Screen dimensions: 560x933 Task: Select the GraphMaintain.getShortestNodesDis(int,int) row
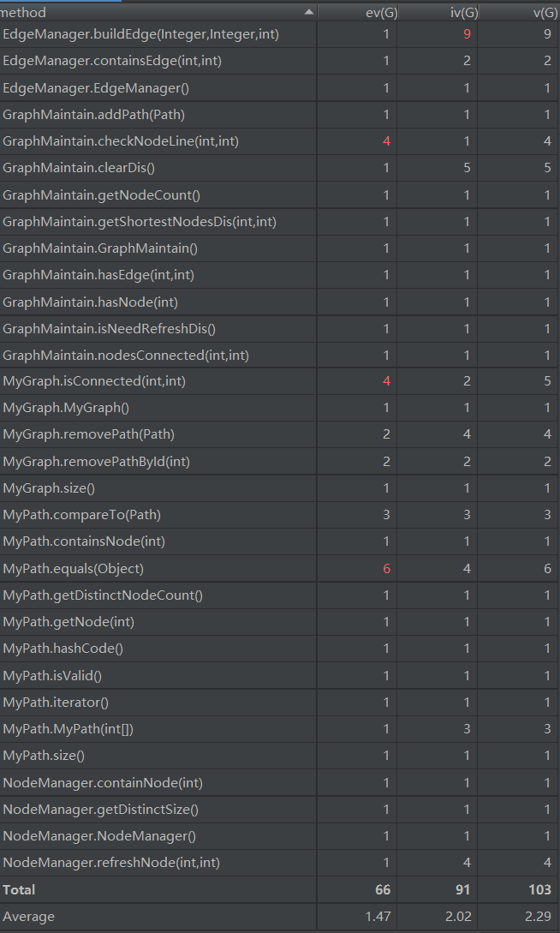tap(280, 221)
